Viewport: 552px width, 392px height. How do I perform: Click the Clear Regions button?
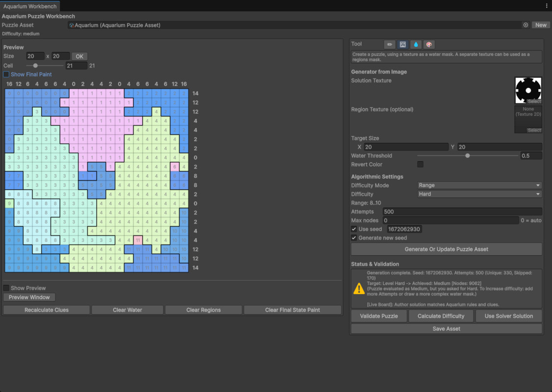point(203,310)
